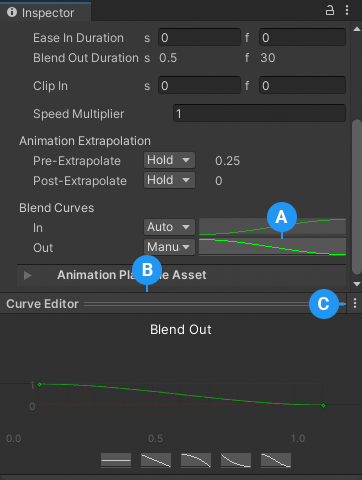Select the S-shaped smooth curve preset
Screen dimensions: 362x480
point(276,460)
